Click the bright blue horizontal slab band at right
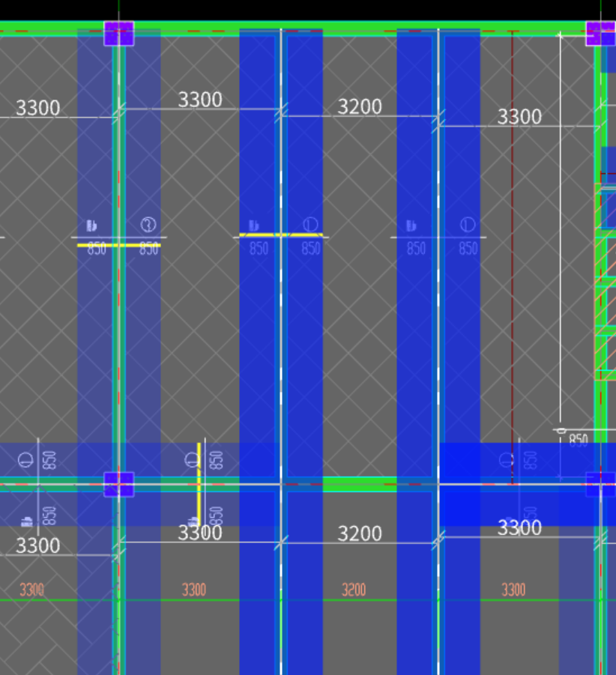 click(528, 484)
